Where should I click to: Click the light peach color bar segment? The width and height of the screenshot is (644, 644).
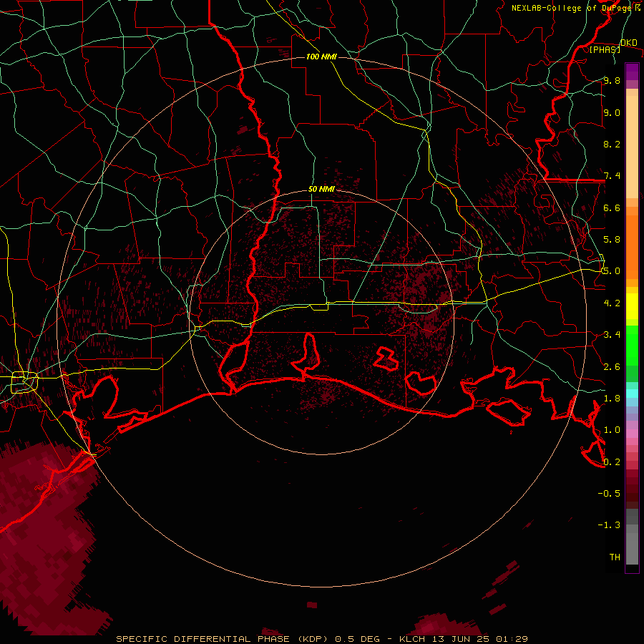632,148
